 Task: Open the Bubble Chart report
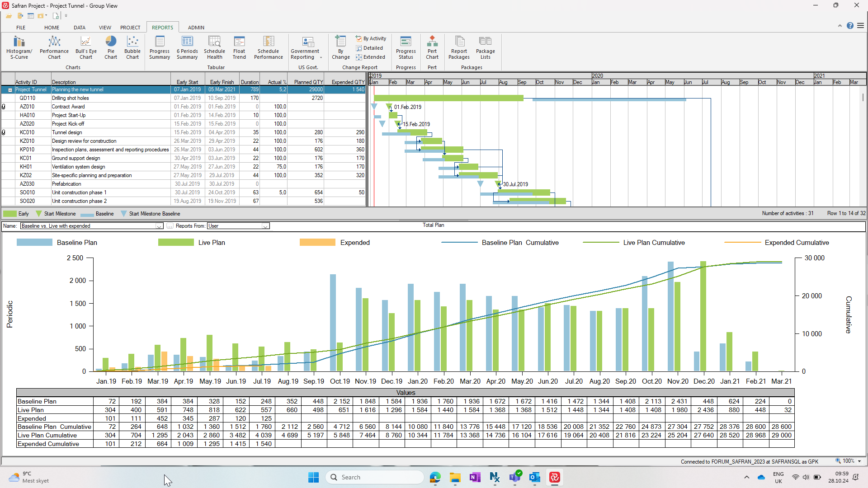pyautogui.click(x=132, y=47)
